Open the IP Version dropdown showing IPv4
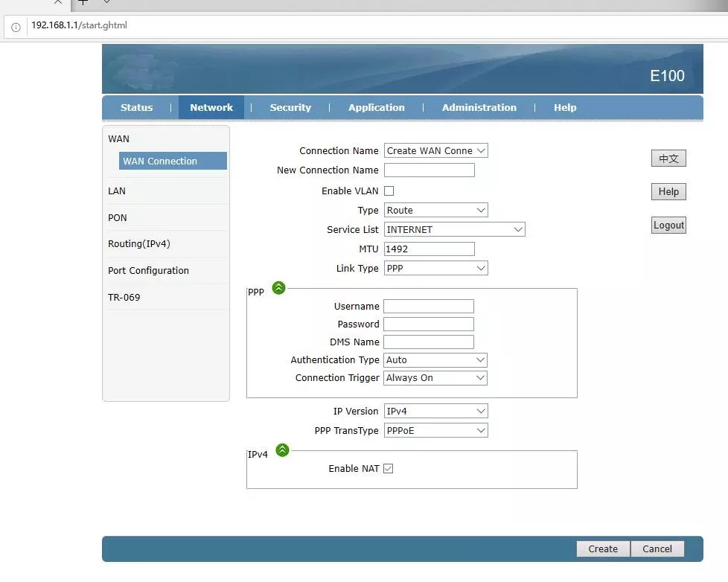 436,412
